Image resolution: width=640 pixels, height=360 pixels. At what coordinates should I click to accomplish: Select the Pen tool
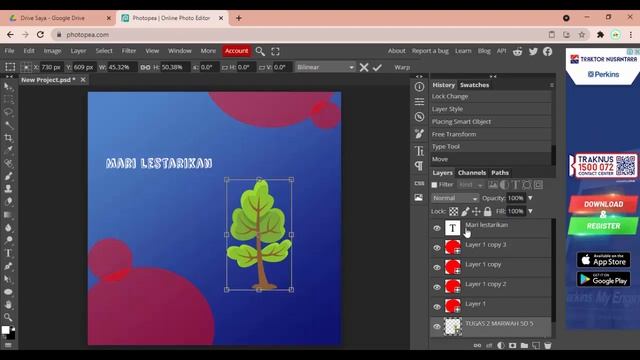[x=8, y=266]
